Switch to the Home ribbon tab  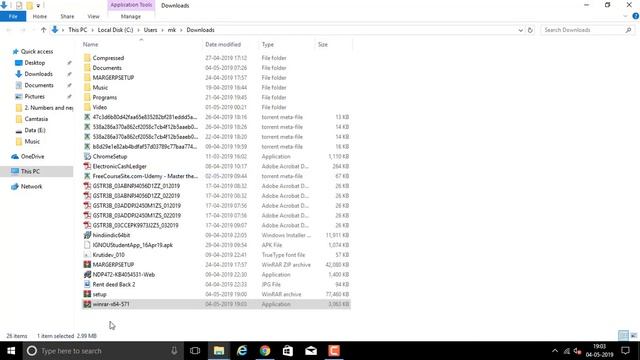[40, 16]
